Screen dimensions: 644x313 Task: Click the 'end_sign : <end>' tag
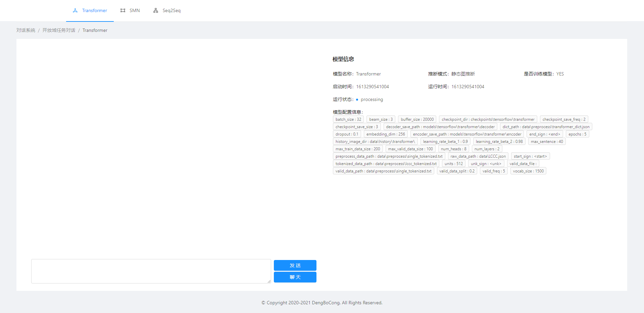545,134
